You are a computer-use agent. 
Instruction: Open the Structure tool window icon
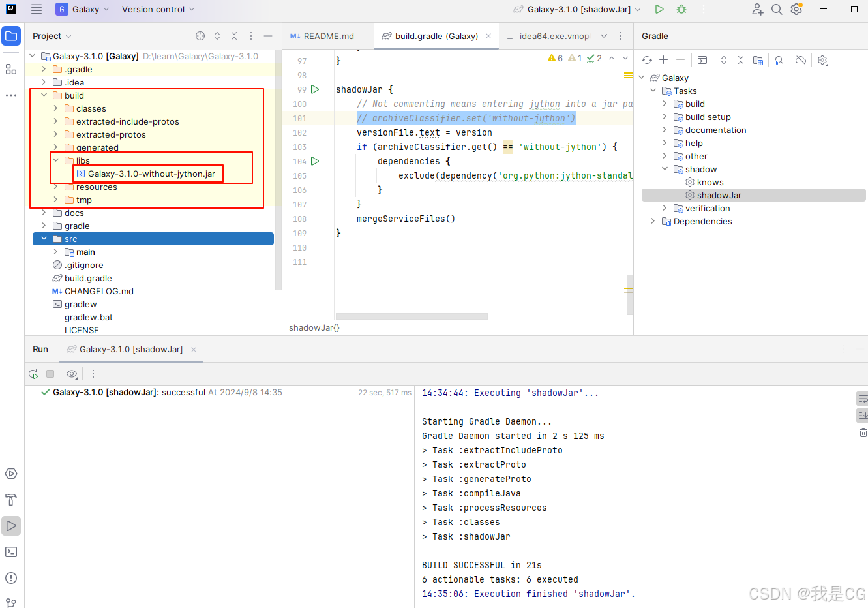point(11,69)
